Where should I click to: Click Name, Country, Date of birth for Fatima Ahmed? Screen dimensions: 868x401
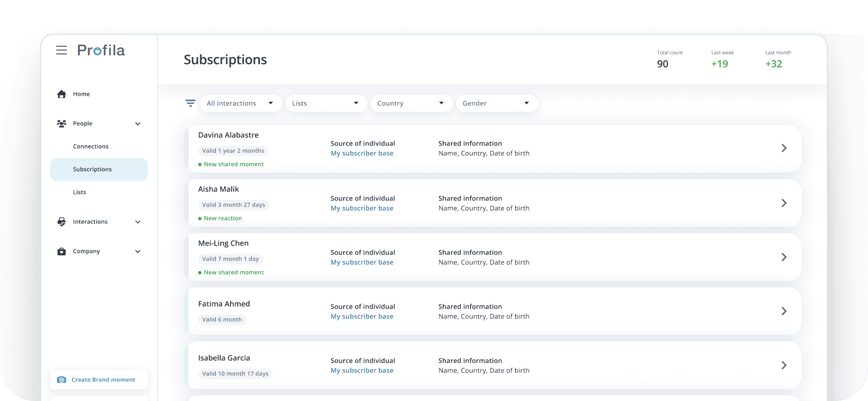484,316
